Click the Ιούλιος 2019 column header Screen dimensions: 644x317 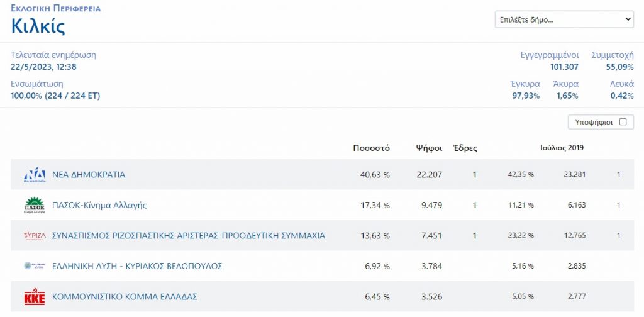[562, 148]
